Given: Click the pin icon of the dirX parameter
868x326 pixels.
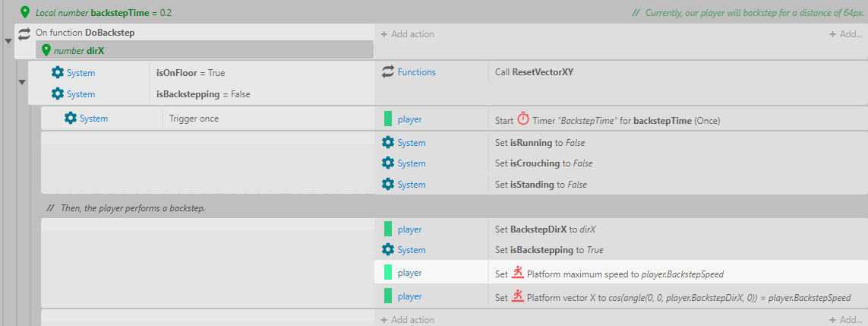Looking at the screenshot, I should pyautogui.click(x=46, y=50).
